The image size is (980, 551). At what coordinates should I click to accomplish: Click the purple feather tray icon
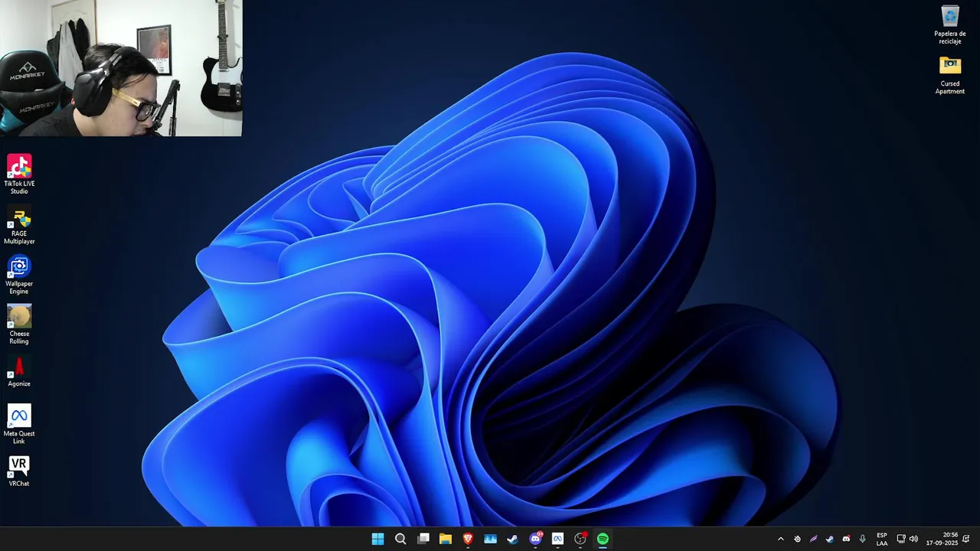(x=813, y=539)
